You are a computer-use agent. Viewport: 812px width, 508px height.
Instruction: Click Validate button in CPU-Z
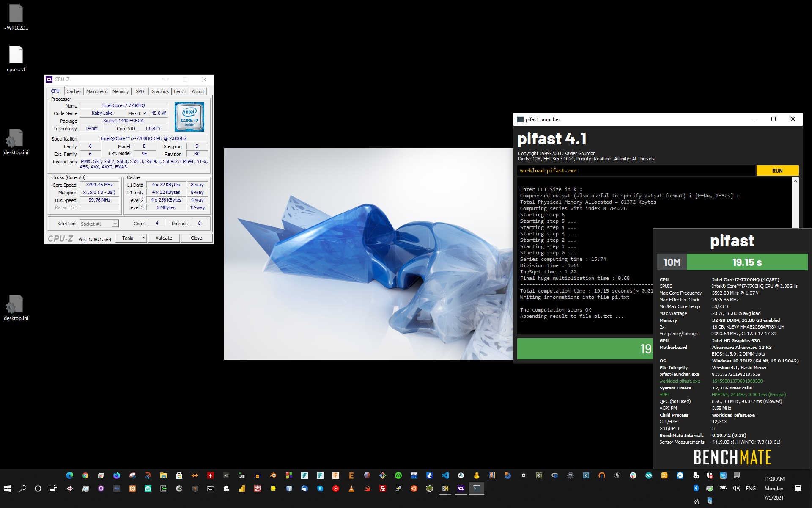(x=164, y=238)
